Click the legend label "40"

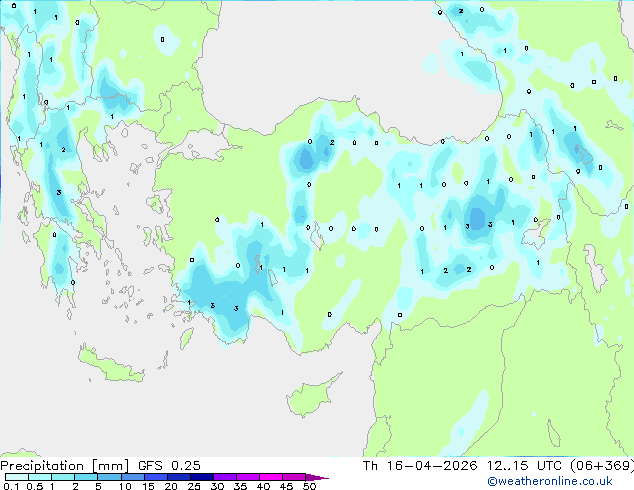(263, 486)
